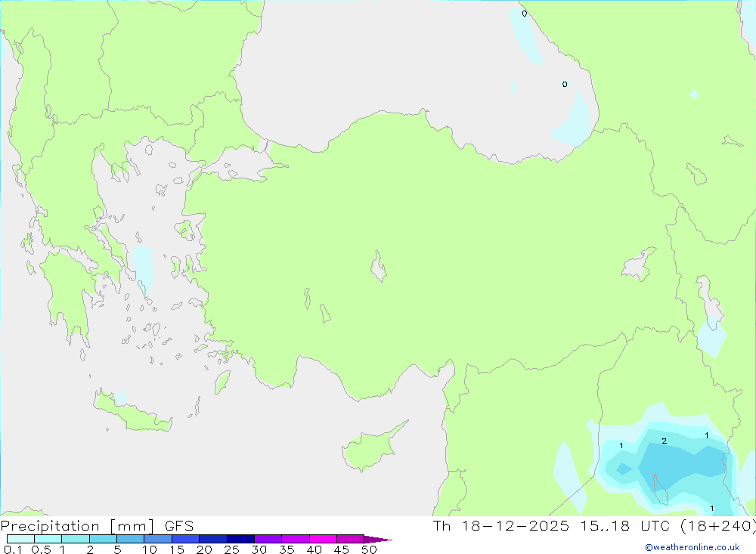Click the purple over-50 arrow tip of legend
Screen dimensions: 756x554
click(x=377, y=539)
